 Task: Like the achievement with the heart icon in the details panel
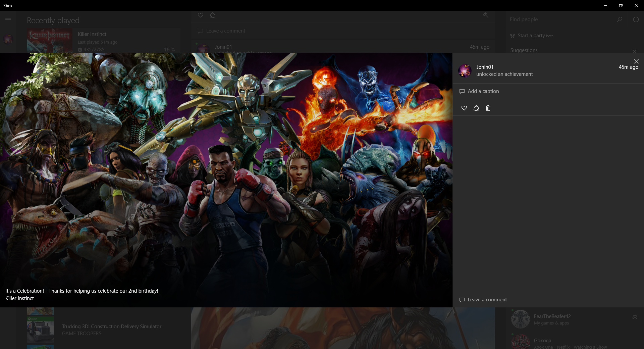tap(464, 108)
